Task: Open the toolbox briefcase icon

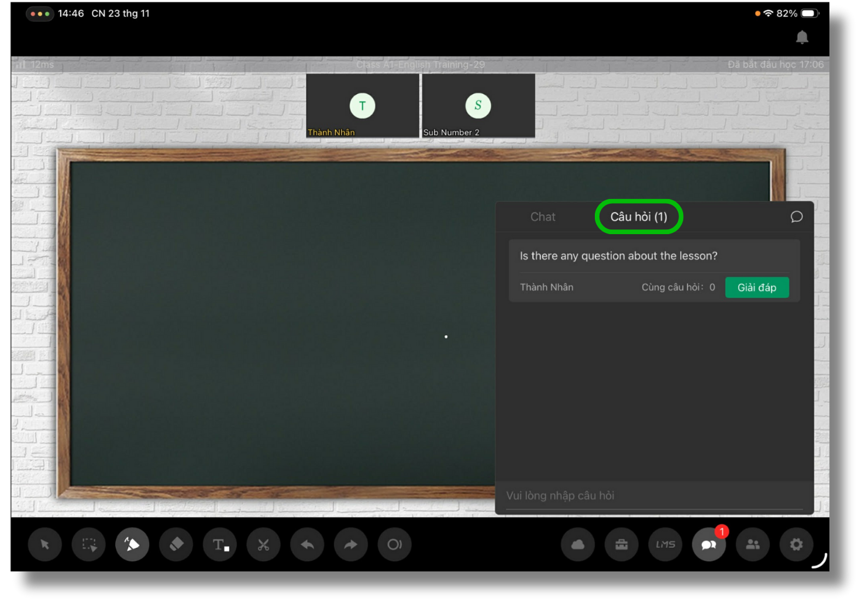Action: (x=622, y=545)
